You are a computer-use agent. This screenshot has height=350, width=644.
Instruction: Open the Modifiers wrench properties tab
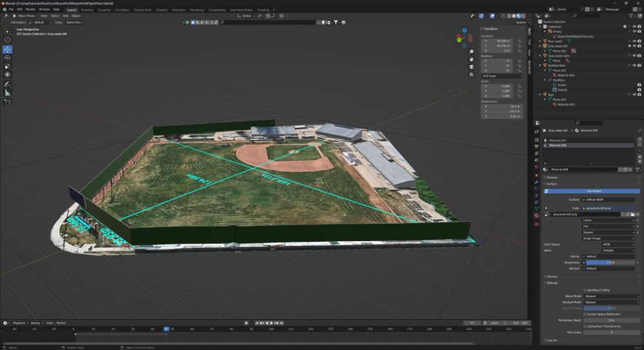536,182
